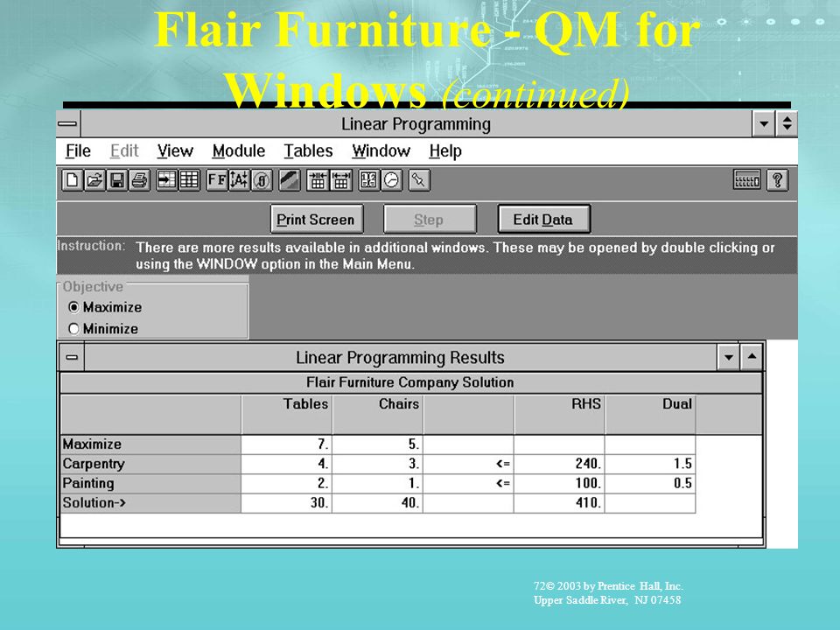Click the Carpentry dual value 1.5
840x630 pixels.
[x=651, y=464]
